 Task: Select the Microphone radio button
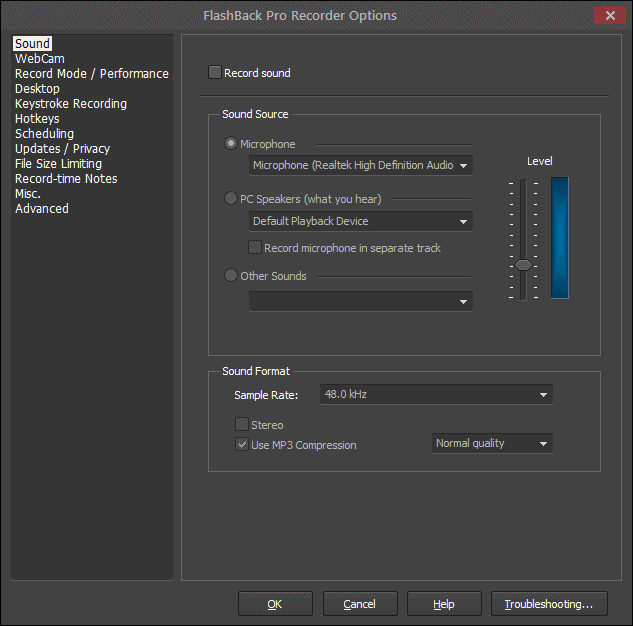point(231,143)
